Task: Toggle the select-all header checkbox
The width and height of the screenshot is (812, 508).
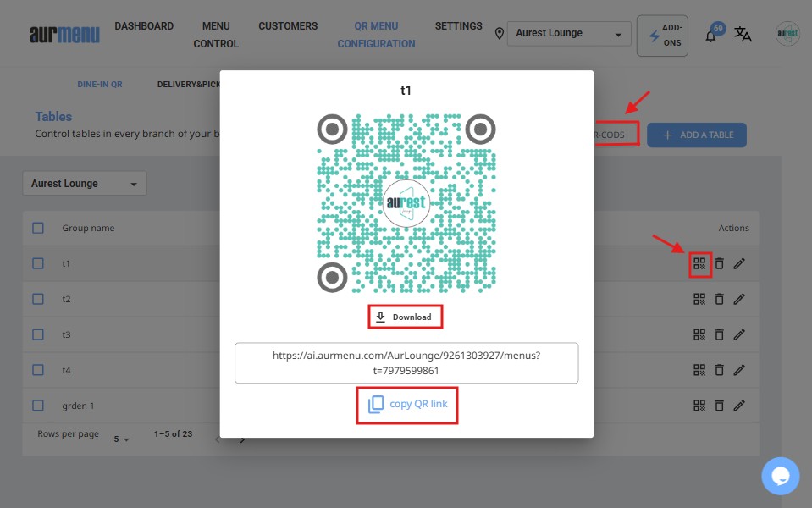Action: [x=38, y=228]
